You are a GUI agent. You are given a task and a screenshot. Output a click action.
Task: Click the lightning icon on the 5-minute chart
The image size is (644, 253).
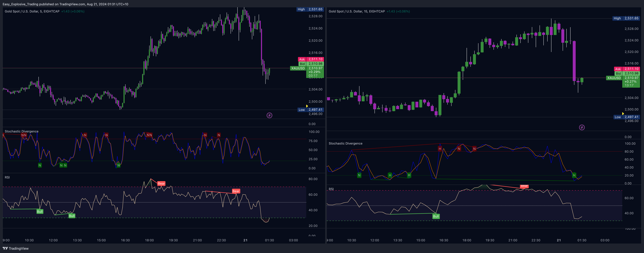coord(269,115)
